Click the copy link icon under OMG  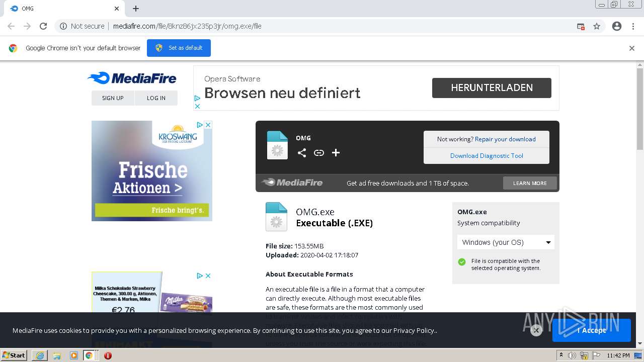coord(319,153)
